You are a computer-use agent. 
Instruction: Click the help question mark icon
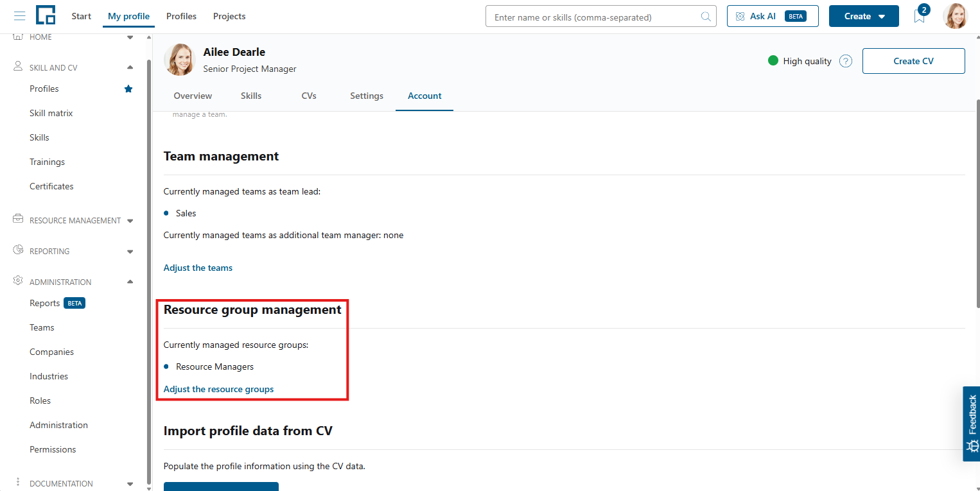click(846, 62)
